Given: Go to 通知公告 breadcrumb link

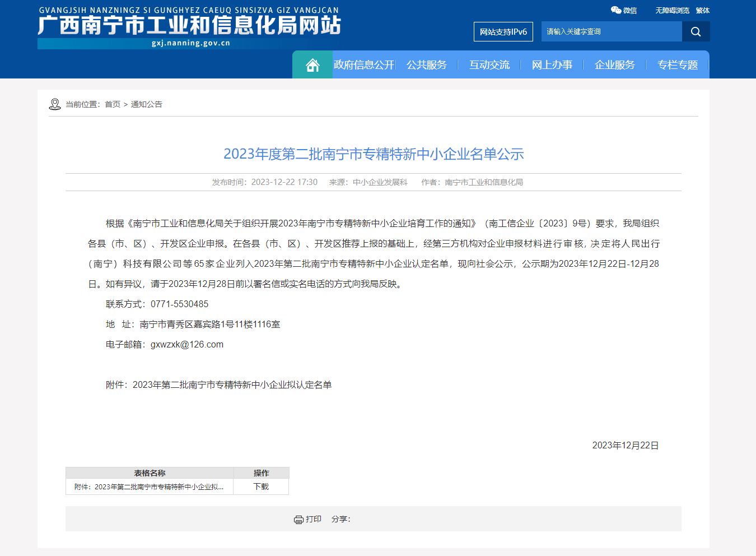Looking at the screenshot, I should (x=146, y=104).
